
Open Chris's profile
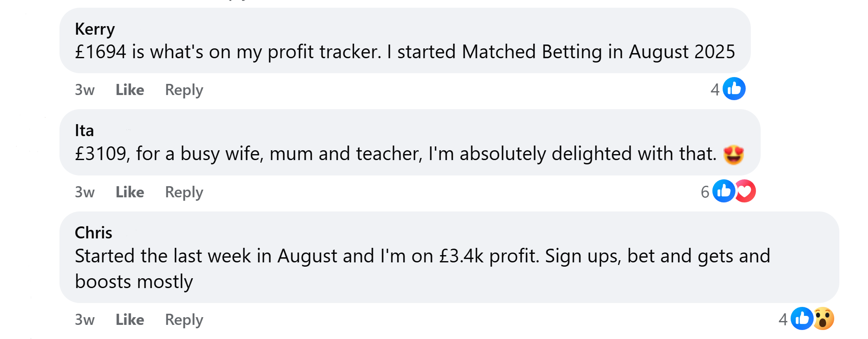93,233
